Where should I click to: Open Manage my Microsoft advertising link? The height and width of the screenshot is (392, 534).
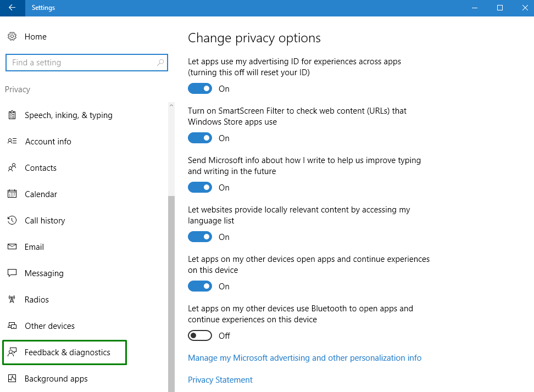click(x=304, y=358)
